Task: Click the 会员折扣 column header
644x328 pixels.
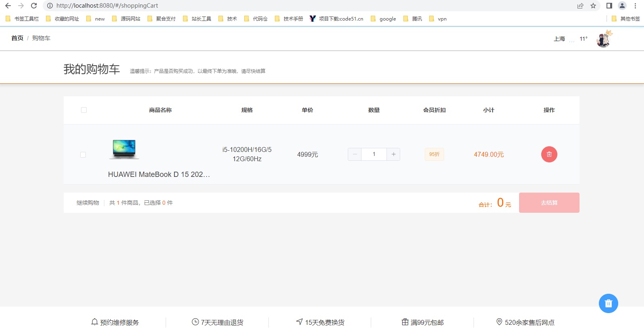Action: click(434, 110)
